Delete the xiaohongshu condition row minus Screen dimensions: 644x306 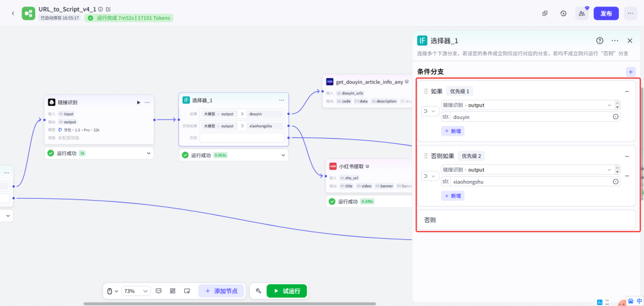coord(627,176)
